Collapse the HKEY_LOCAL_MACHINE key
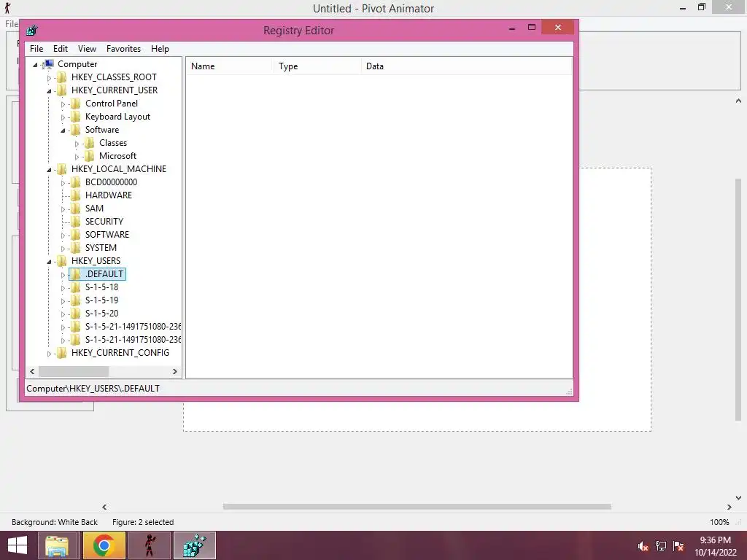 pyautogui.click(x=49, y=169)
